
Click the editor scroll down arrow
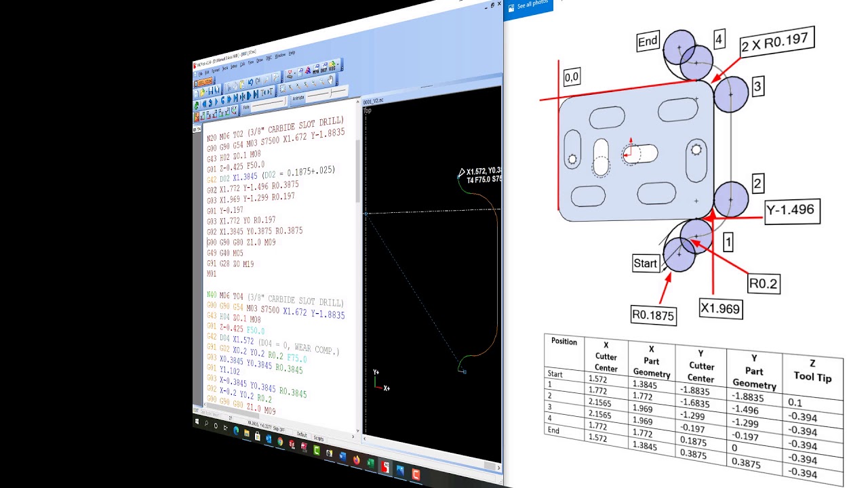[357, 430]
